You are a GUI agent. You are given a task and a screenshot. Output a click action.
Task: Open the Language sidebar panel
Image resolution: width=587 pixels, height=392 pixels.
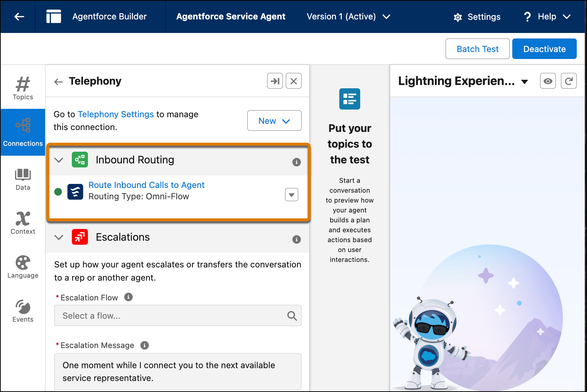pyautogui.click(x=23, y=267)
